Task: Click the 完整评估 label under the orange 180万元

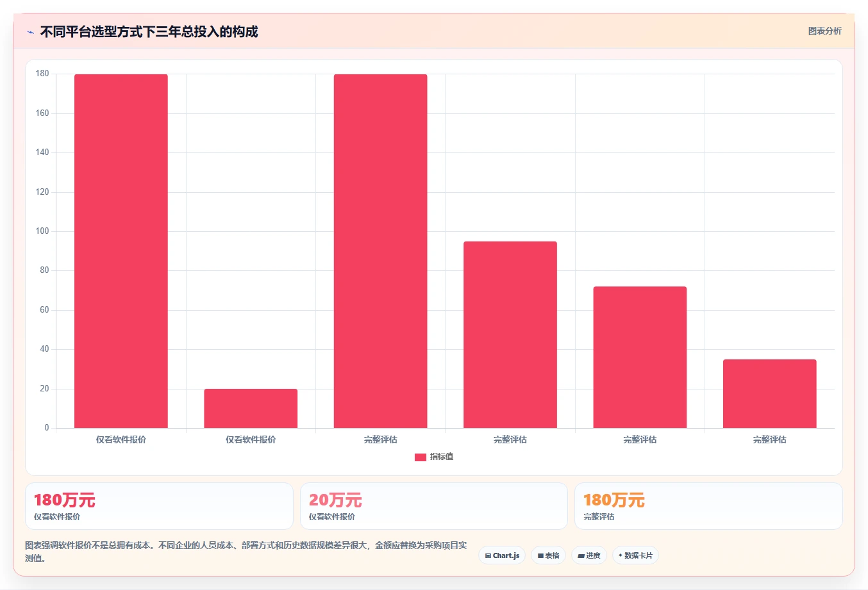Action: coord(599,517)
